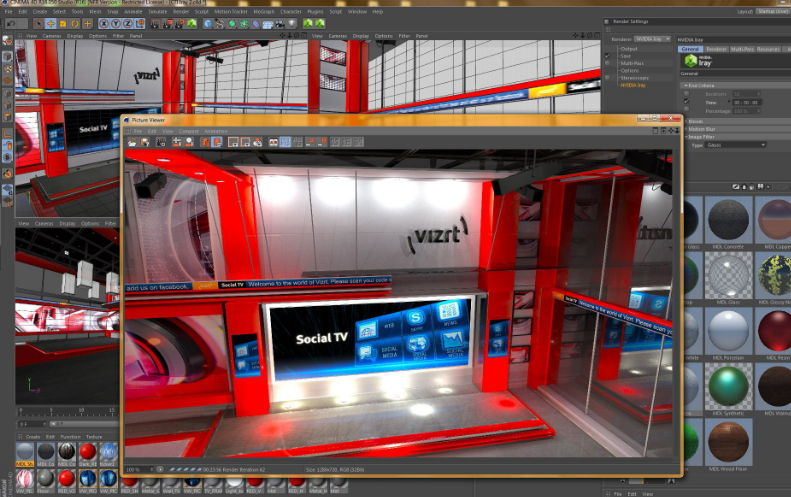The height and width of the screenshot is (497, 791).
Task: Open the Compare menu in Picture Viewer
Action: click(189, 131)
